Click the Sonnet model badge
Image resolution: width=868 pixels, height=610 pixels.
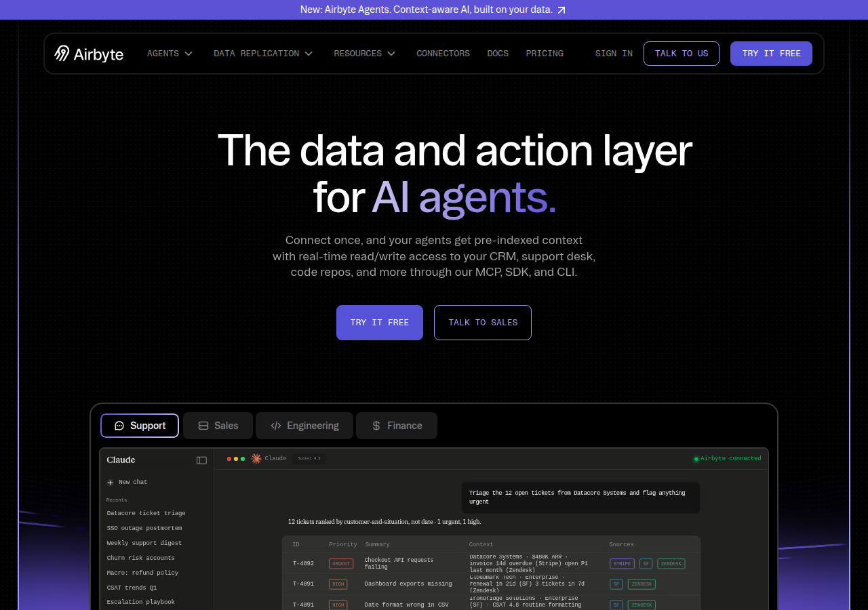309,459
